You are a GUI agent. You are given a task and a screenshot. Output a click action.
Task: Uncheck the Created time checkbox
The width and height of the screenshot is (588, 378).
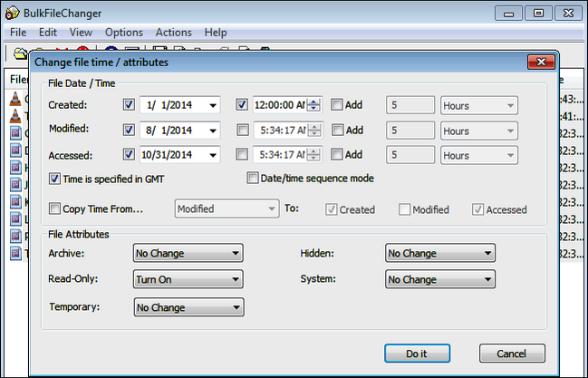[x=242, y=105]
